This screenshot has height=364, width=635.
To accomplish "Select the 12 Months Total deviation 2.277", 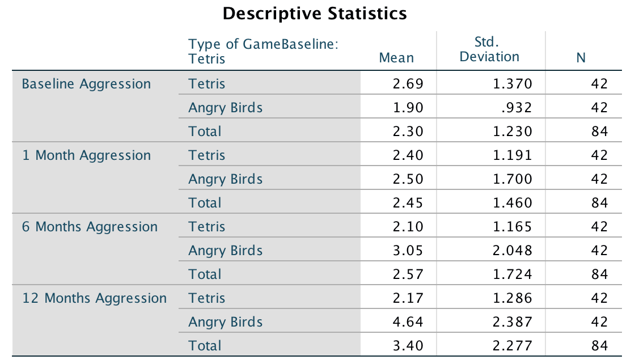I will tap(512, 346).
